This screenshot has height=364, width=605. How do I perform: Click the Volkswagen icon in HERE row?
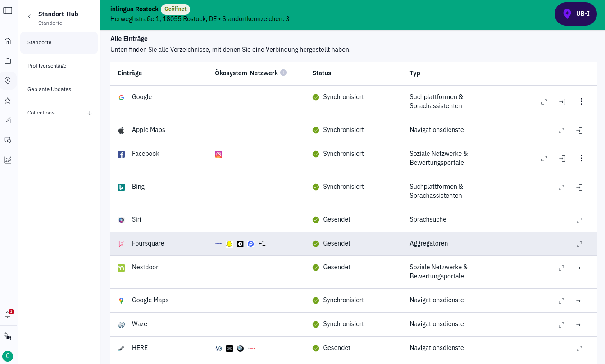point(218,348)
